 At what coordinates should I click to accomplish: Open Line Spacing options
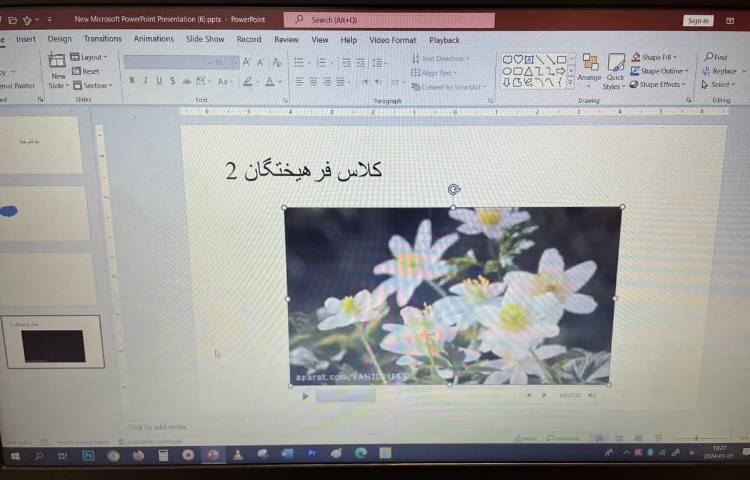click(x=378, y=63)
